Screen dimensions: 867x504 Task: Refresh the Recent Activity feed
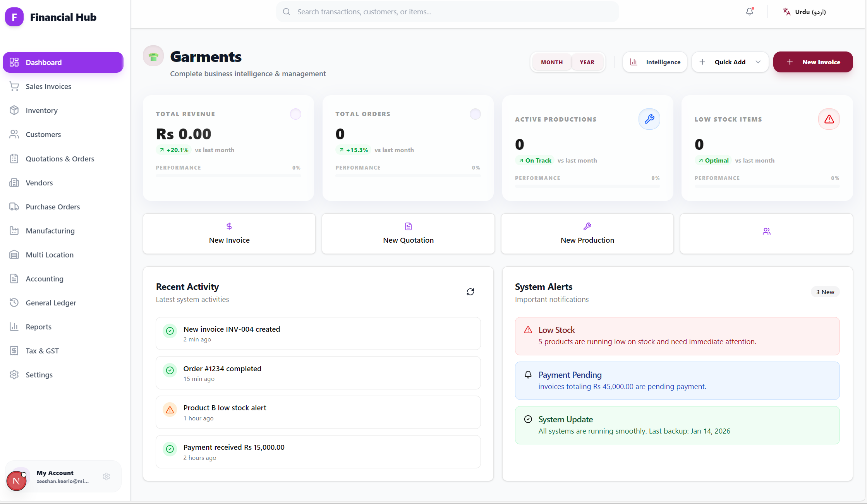click(470, 291)
